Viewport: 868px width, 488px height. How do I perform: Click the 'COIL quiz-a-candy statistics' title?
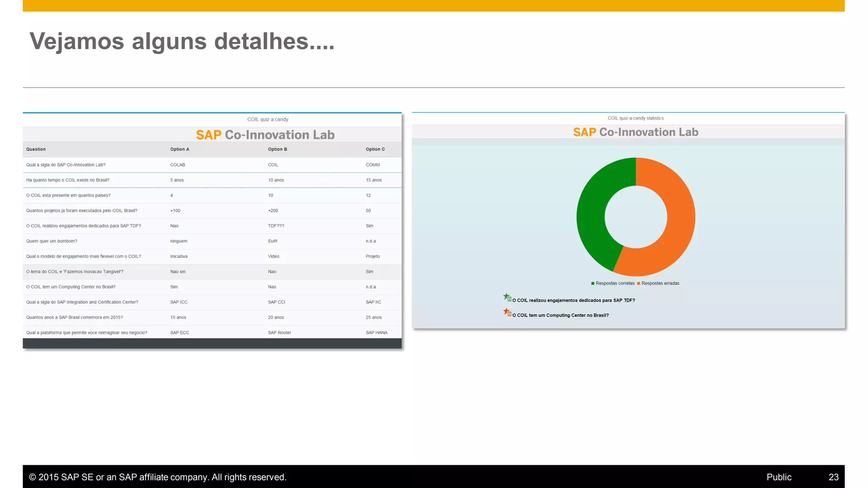point(636,118)
